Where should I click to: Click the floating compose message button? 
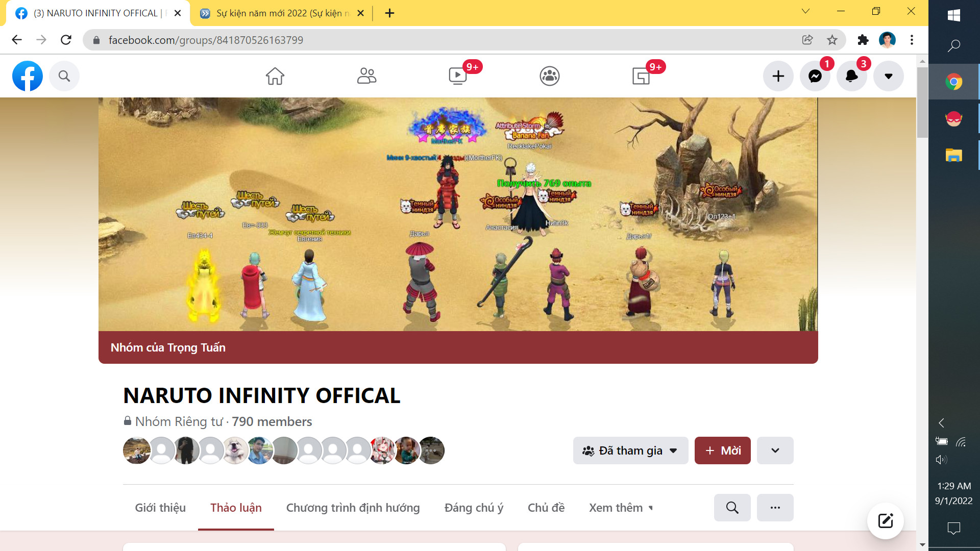pyautogui.click(x=885, y=521)
